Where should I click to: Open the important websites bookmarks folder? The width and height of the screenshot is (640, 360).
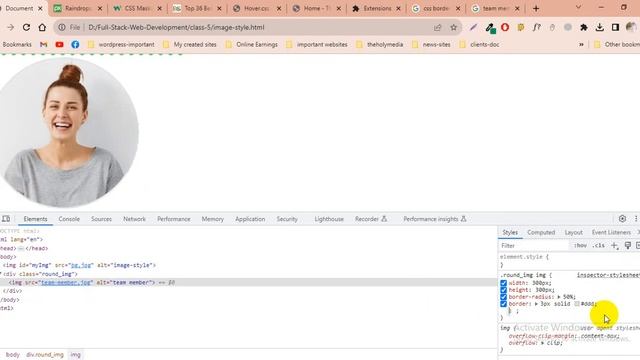316,44
